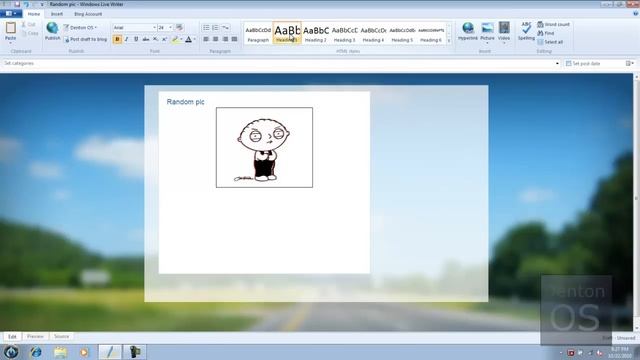
Task: Select the Stewie cartoon image
Action: pos(264,148)
